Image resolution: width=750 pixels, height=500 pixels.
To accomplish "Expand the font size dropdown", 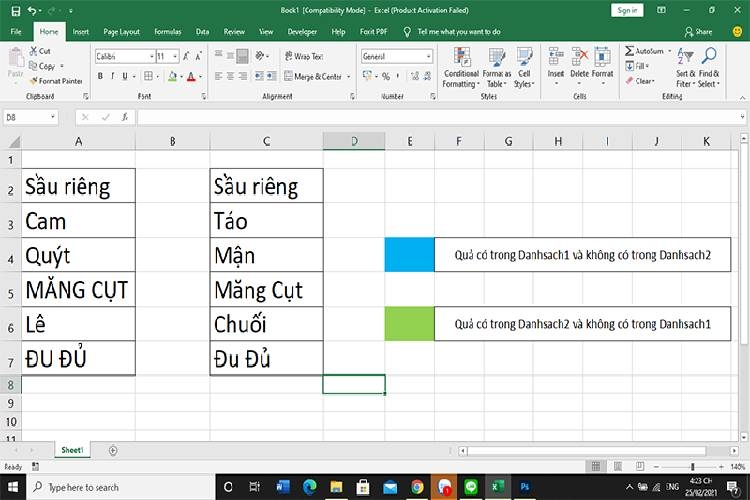I will pos(175,56).
